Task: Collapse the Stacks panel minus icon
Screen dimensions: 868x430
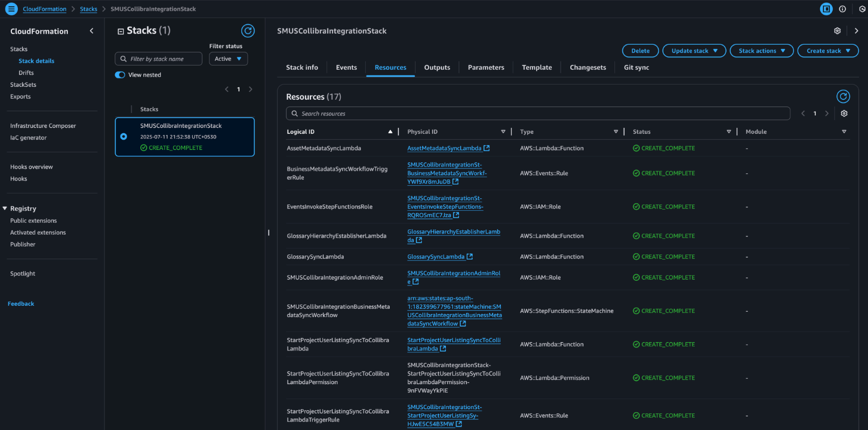Action: point(121,32)
